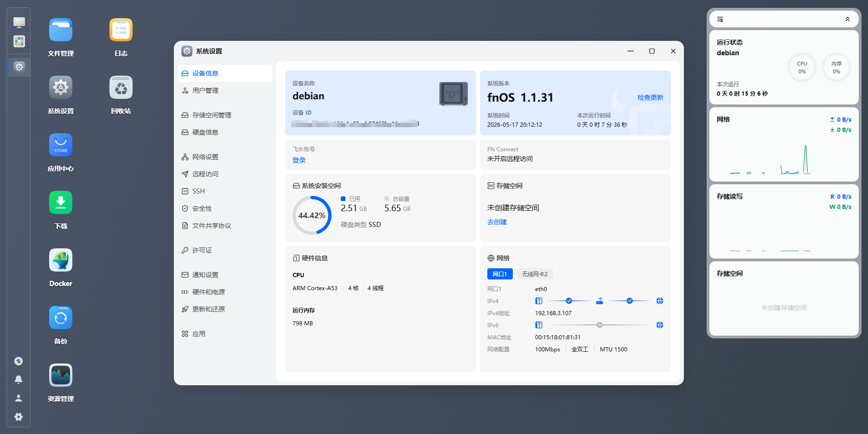This screenshot has width=868, height=434.
Task: Open 通知设置 in the settings sidebar
Action: (x=225, y=275)
